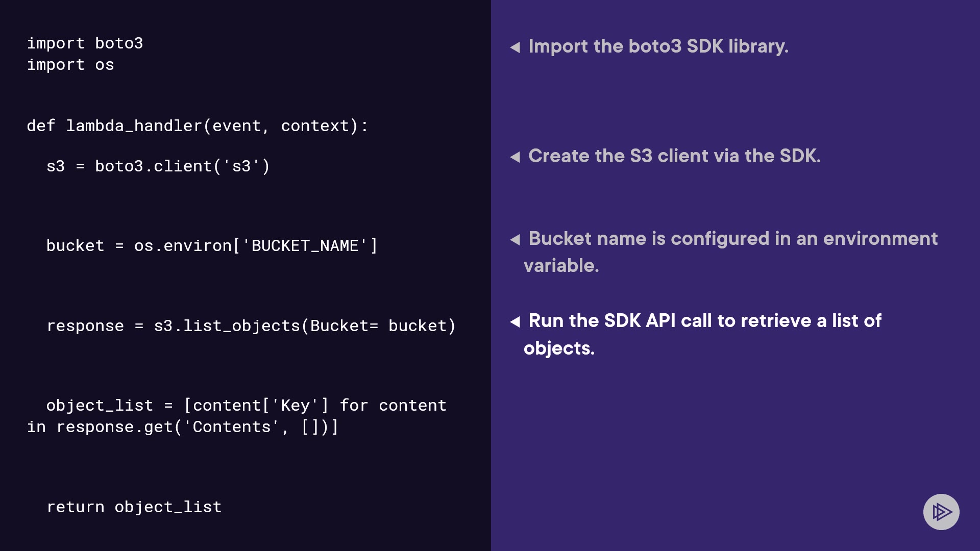
Task: Click the 'def lambda_handler' function definition
Action: tap(197, 126)
